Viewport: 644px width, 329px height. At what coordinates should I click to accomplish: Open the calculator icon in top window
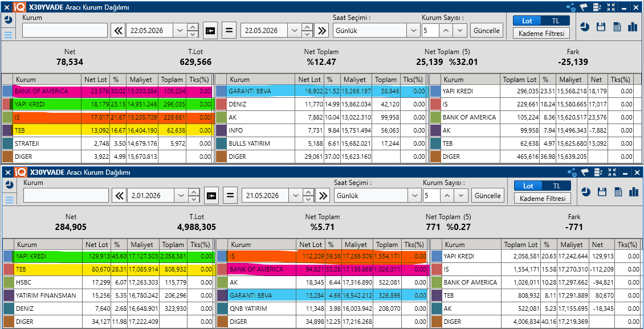click(x=617, y=27)
